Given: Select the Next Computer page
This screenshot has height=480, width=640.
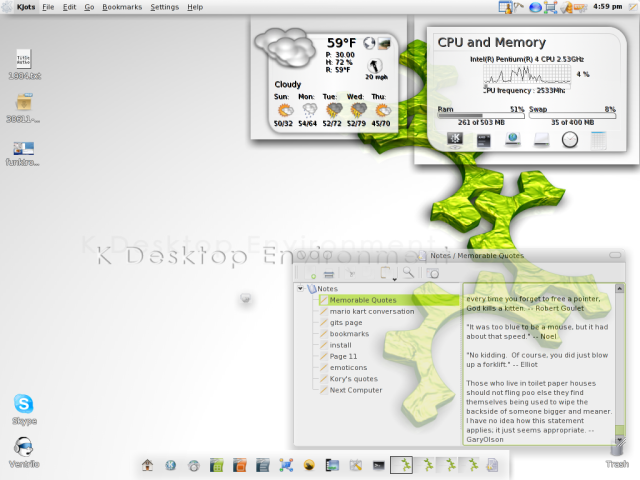Looking at the screenshot, I should point(356,390).
